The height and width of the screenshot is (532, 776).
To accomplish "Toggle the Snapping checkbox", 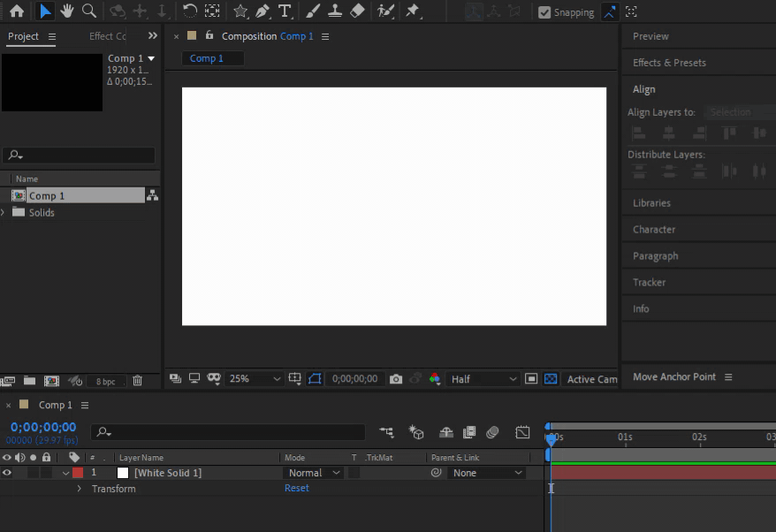I will (x=544, y=12).
